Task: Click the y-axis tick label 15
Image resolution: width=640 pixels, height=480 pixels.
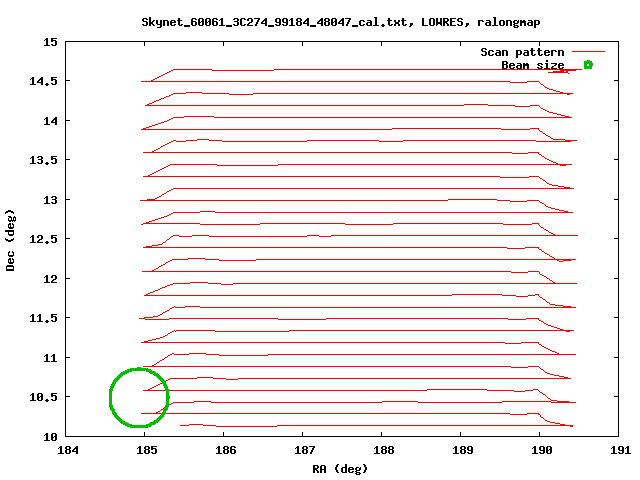Action: click(51, 42)
